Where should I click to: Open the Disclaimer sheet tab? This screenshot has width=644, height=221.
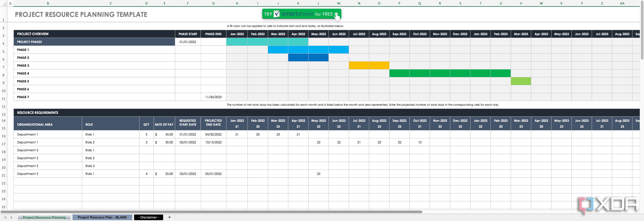(x=148, y=217)
